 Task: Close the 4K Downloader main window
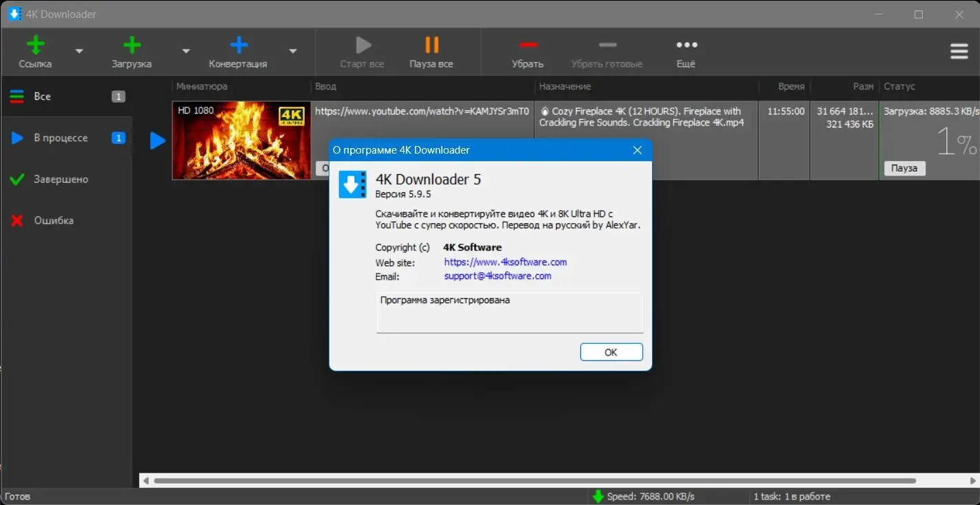coord(959,14)
